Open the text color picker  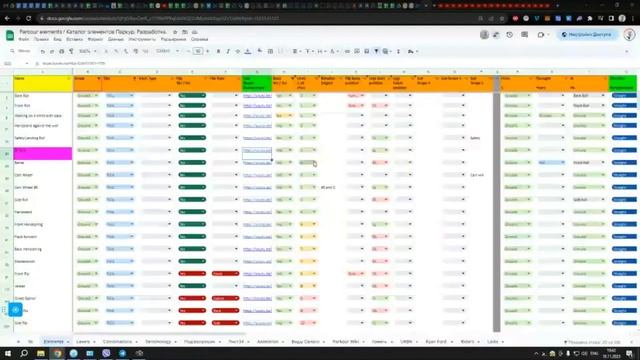(x=248, y=51)
